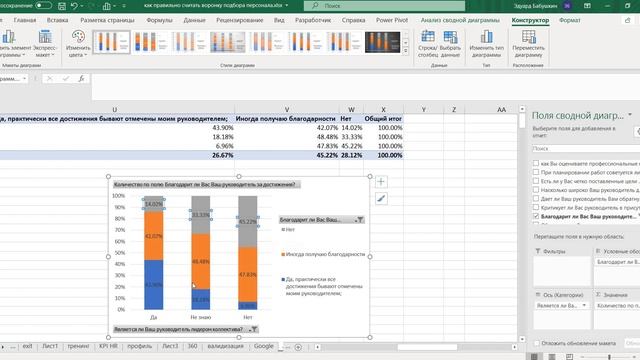Open ribbon display options icon
Image resolution: width=640 pixels, height=360 pixels.
tap(587, 6)
